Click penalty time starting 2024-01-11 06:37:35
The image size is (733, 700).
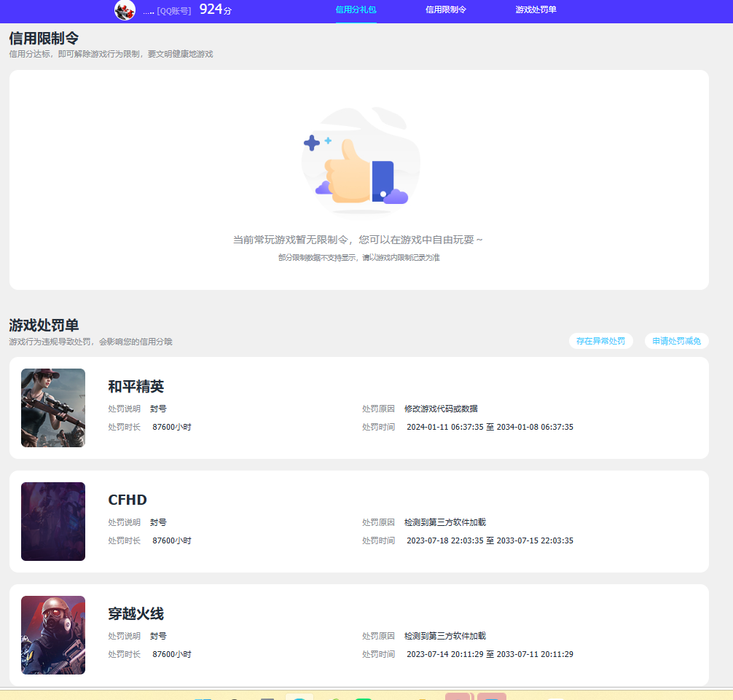tap(490, 427)
